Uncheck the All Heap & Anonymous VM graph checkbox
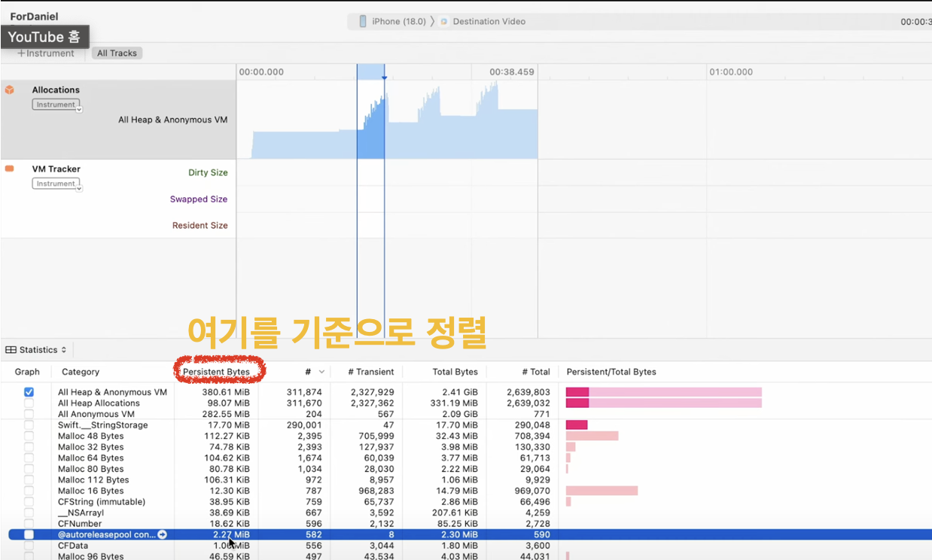This screenshot has height=560, width=932. (x=29, y=392)
